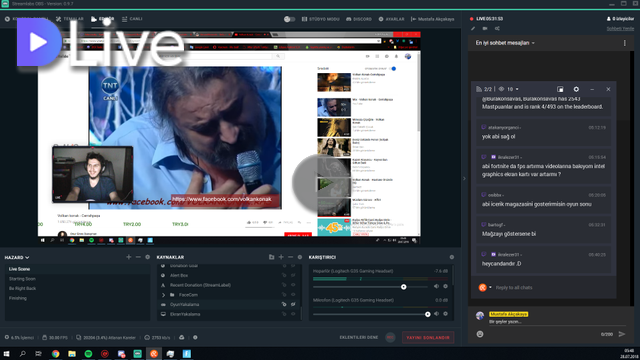Share the stream via share icon
The width and height of the screenshot is (640, 360).
coord(497,29)
